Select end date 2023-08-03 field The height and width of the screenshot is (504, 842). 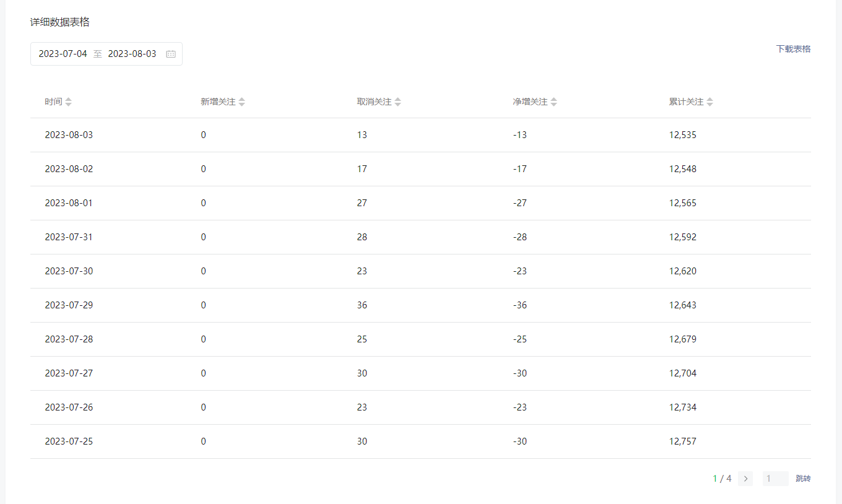(132, 54)
